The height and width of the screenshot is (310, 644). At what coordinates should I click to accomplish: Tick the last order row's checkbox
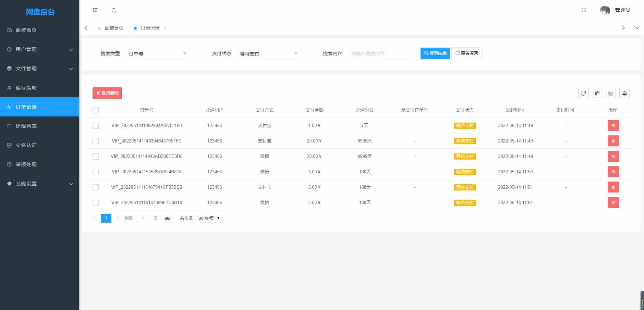(96, 202)
